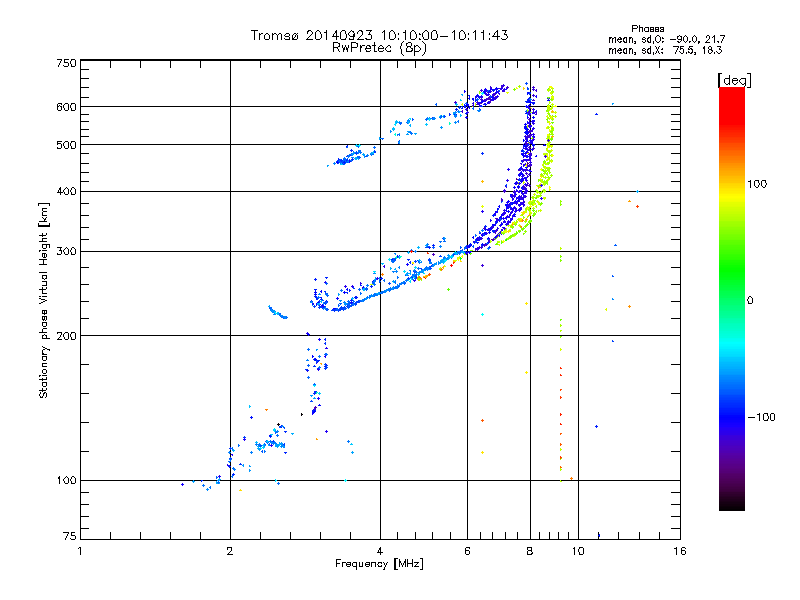Click the y-axis tick label '400'
800x600 pixels.
point(66,192)
